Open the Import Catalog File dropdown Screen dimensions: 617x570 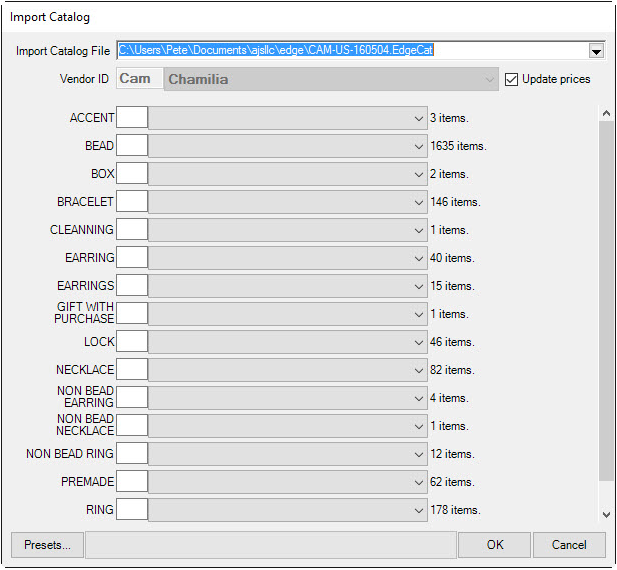pyautogui.click(x=596, y=51)
